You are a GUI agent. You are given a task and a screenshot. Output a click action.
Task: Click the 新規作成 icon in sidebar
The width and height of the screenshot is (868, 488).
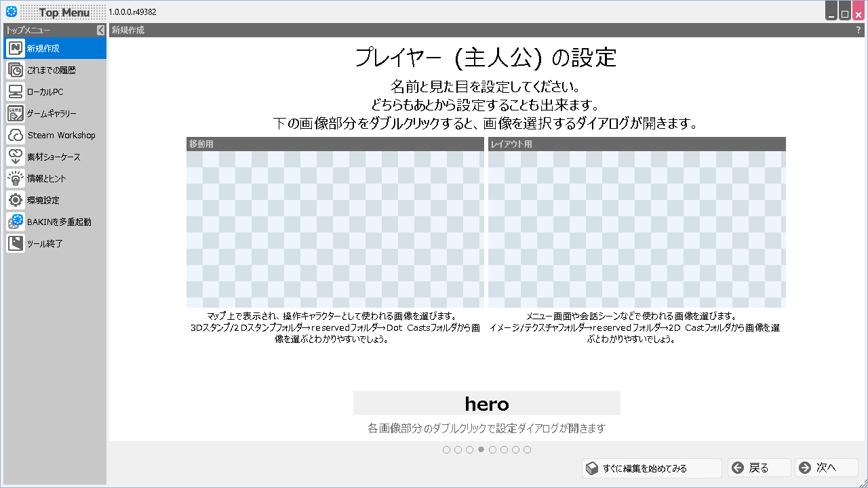pos(16,48)
